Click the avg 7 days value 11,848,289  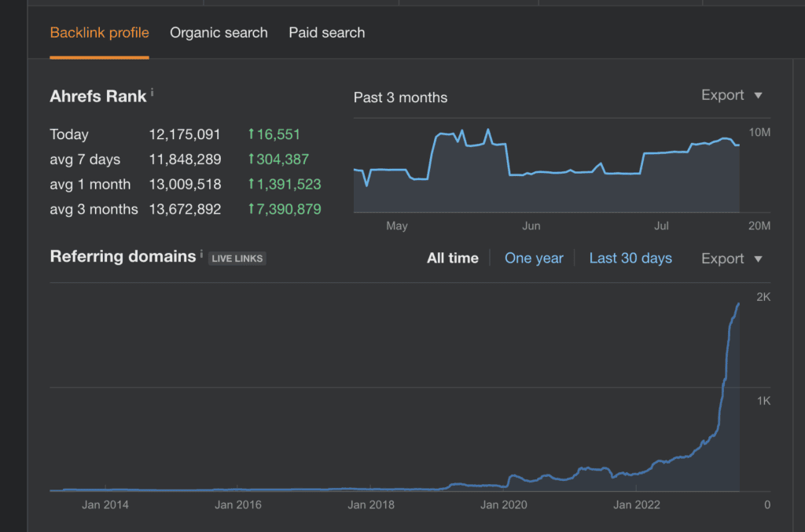[185, 160]
